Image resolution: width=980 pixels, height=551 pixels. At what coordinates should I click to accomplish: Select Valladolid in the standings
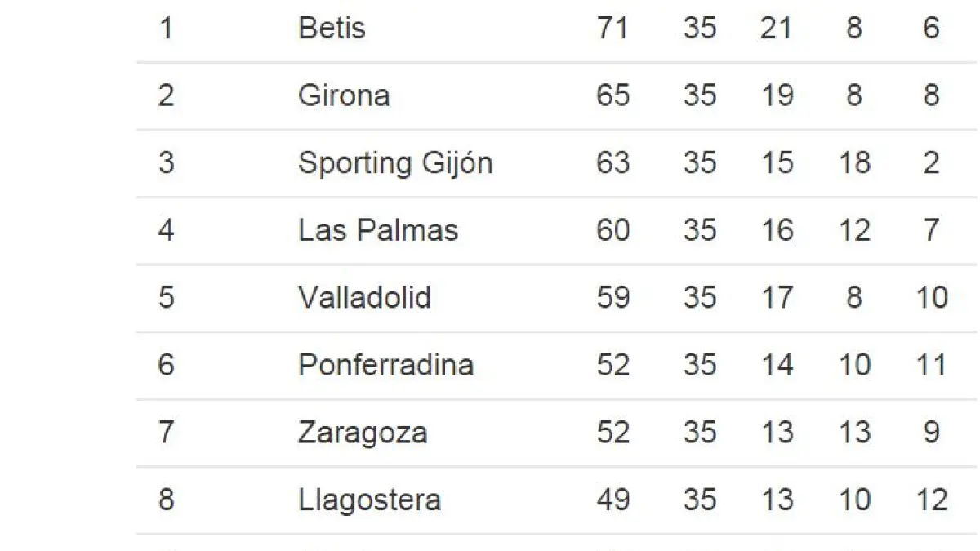click(364, 297)
